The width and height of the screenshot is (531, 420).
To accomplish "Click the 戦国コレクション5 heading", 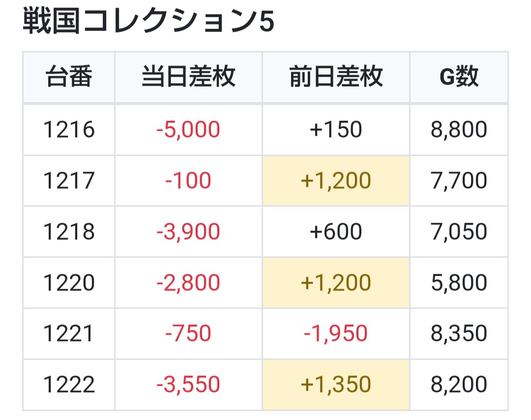I will click(148, 21).
